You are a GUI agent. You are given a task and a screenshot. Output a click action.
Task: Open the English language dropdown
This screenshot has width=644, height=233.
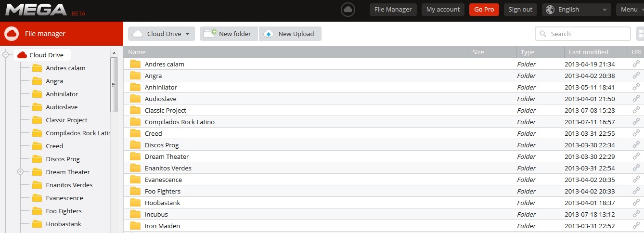click(577, 10)
